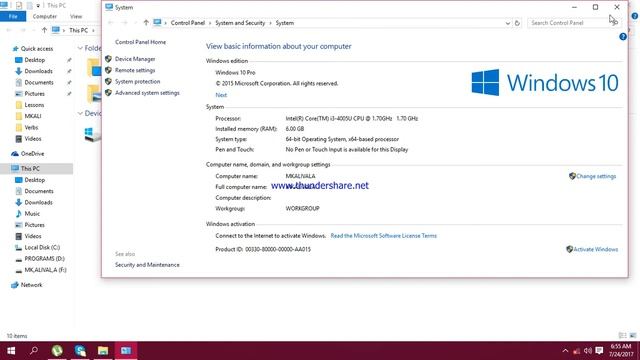Open the green taskbar app icon
This screenshot has height=360, width=640.
pyautogui.click(x=57, y=351)
